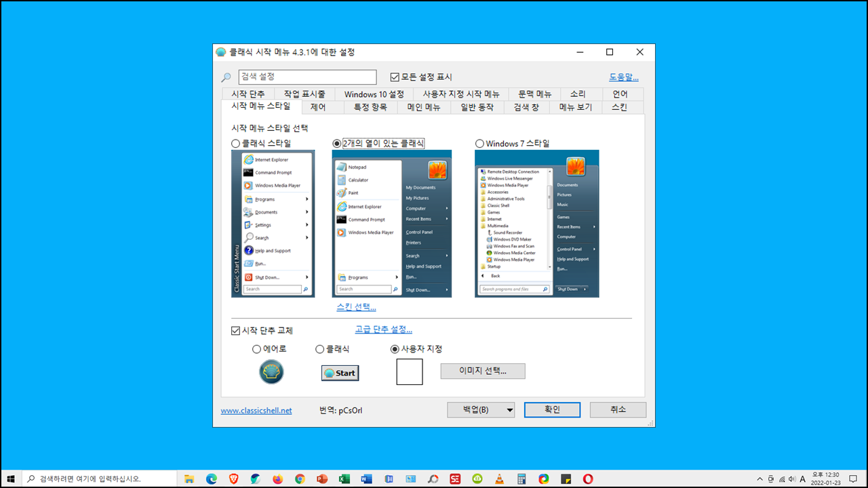Switch to the 특정 항목 tab
Viewport: 868px width, 488px height.
click(x=370, y=107)
